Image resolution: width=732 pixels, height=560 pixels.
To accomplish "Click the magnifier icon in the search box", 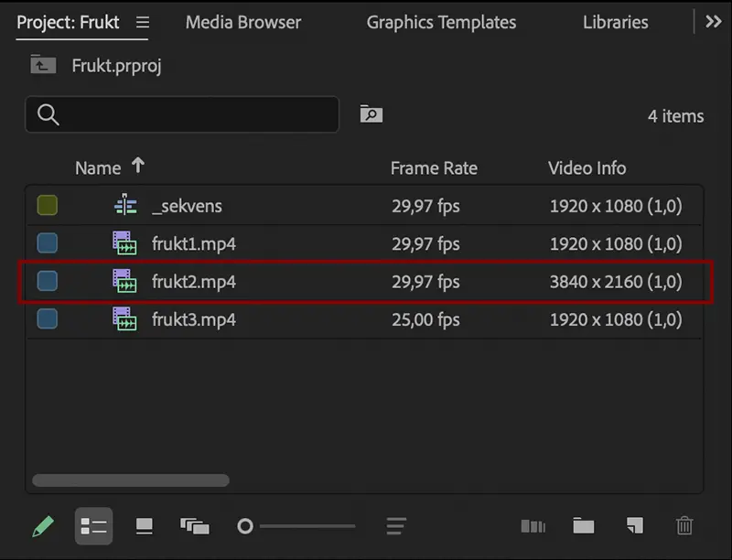I will coord(48,114).
